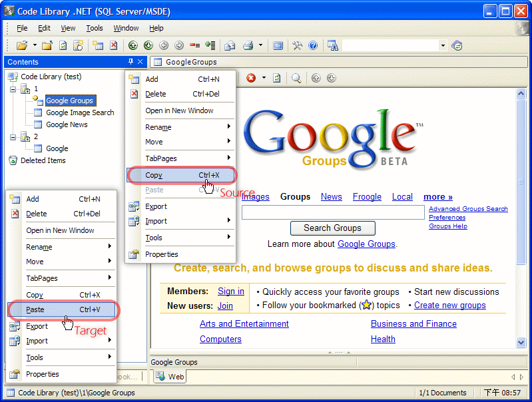Expand the Rename submenu in the upper context menu
This screenshot has height=402, width=532.
tap(181, 127)
